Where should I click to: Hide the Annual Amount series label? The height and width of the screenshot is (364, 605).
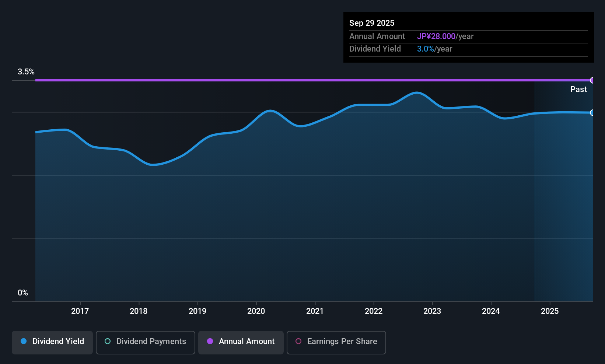(246, 342)
